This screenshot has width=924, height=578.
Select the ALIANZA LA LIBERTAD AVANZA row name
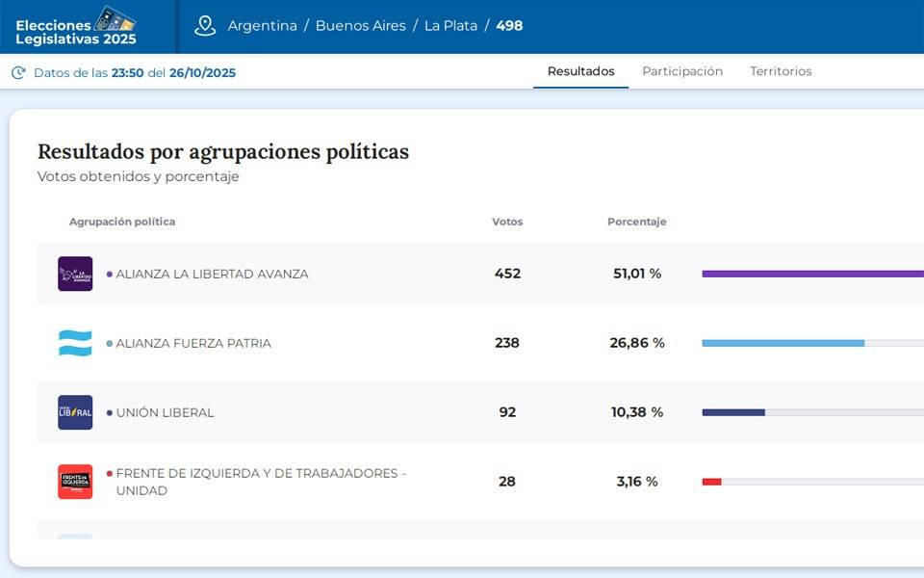click(212, 274)
